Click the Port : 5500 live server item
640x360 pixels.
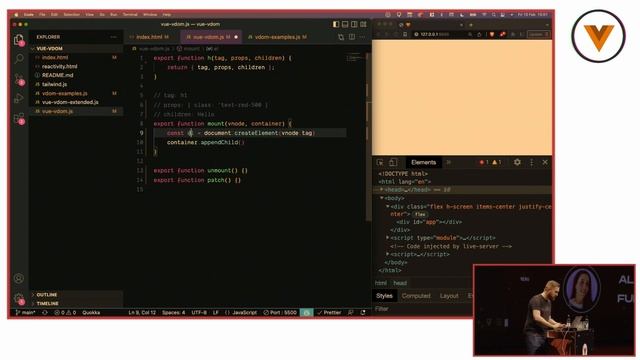[x=280, y=313]
